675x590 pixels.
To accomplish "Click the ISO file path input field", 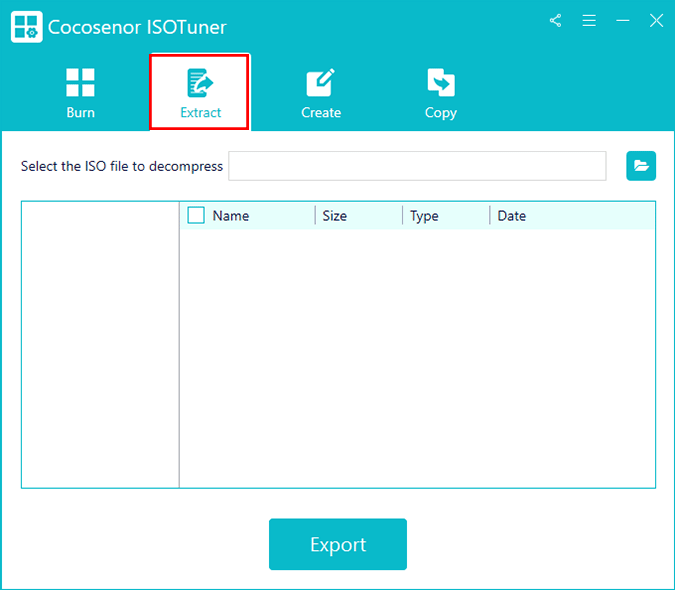I will point(417,166).
